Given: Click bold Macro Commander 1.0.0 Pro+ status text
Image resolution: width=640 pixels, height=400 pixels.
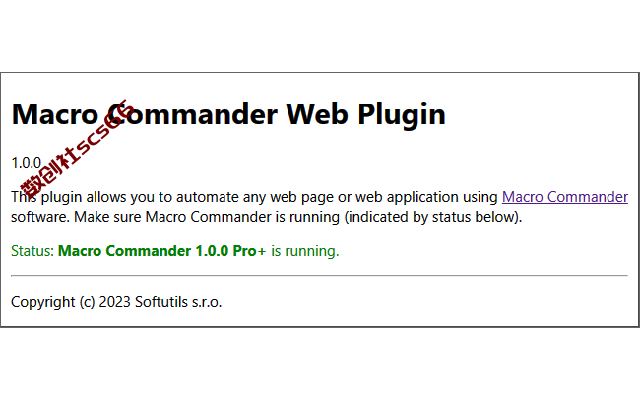Looking at the screenshot, I should (x=162, y=251).
